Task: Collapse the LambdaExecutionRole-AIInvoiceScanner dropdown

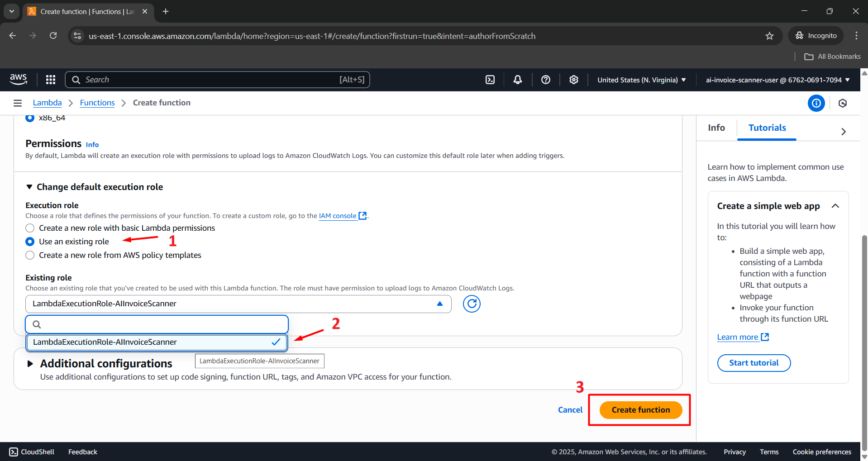Action: pos(439,304)
